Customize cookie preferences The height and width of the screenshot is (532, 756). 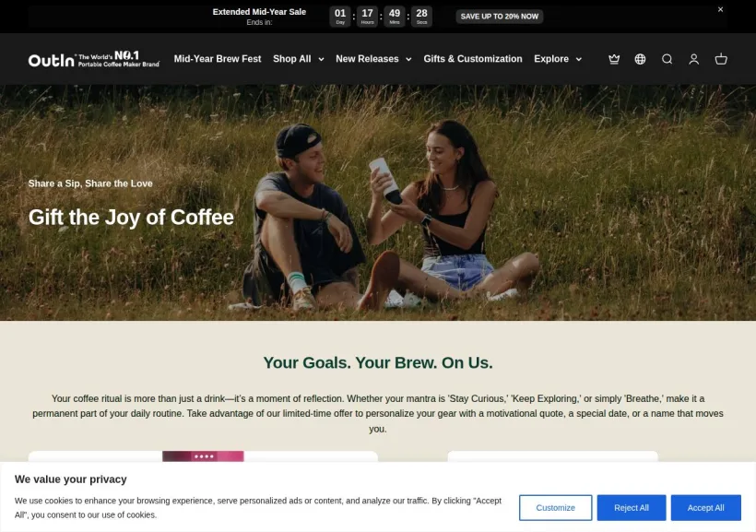tap(555, 507)
